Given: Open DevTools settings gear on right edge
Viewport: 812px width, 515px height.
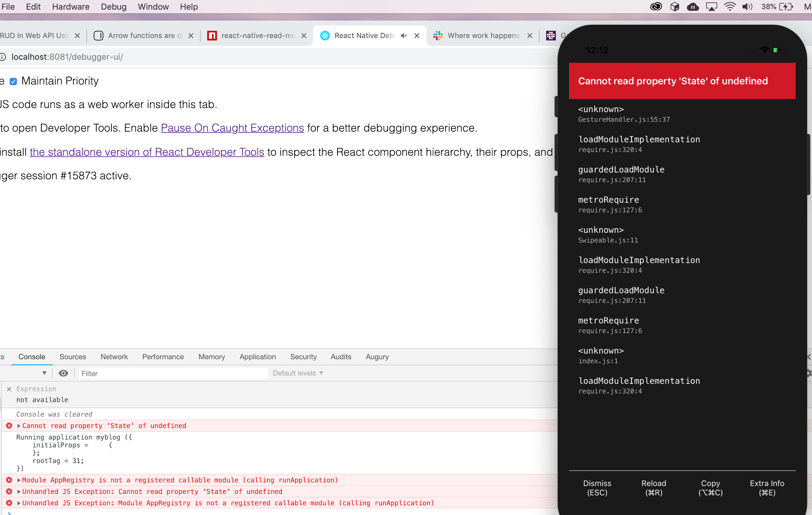Looking at the screenshot, I should point(809,373).
